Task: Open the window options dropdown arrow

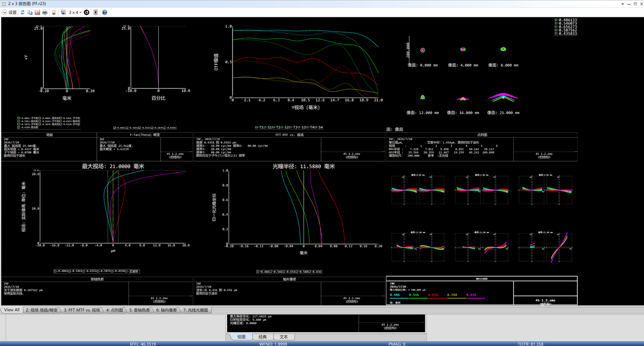Action: (623, 3)
